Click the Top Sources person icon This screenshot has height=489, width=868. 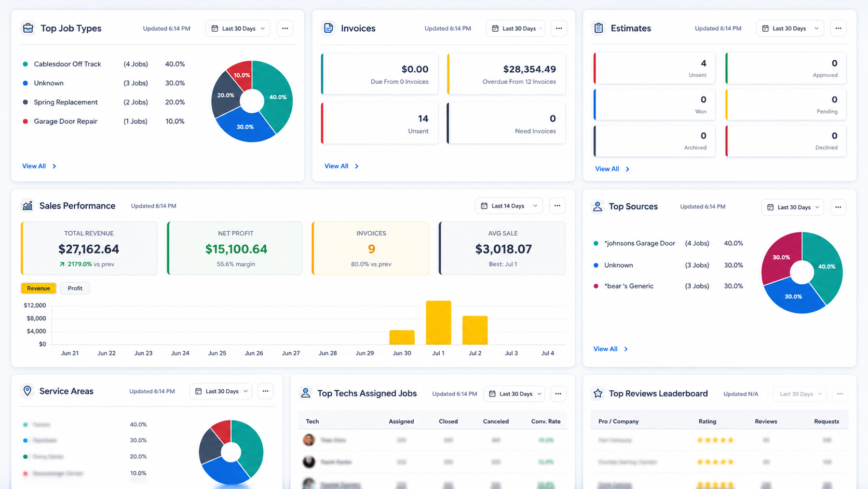pos(598,207)
